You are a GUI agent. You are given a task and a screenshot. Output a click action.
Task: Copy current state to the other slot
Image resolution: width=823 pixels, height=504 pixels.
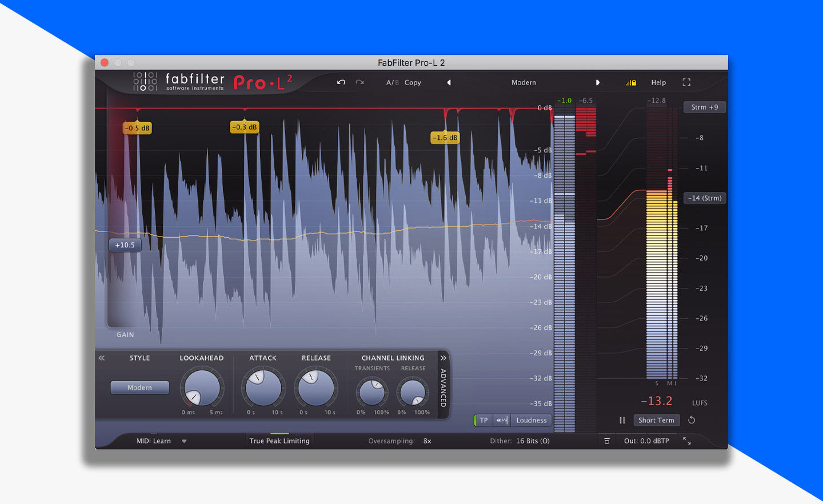[413, 82]
